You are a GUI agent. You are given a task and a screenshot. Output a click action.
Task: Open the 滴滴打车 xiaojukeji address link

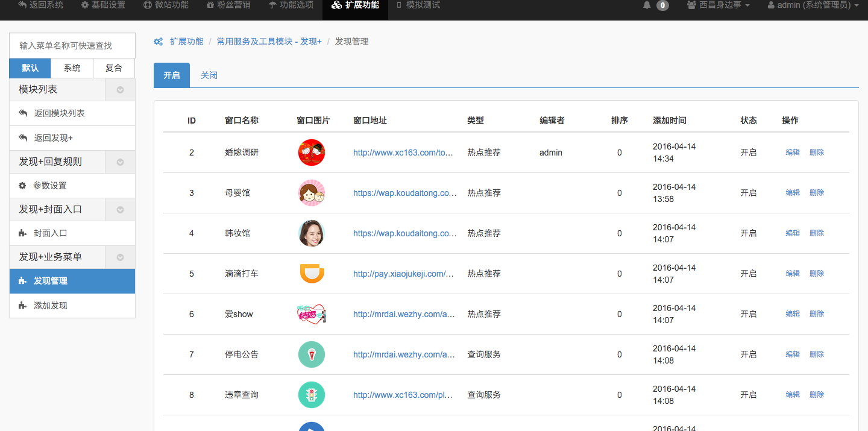pos(404,274)
